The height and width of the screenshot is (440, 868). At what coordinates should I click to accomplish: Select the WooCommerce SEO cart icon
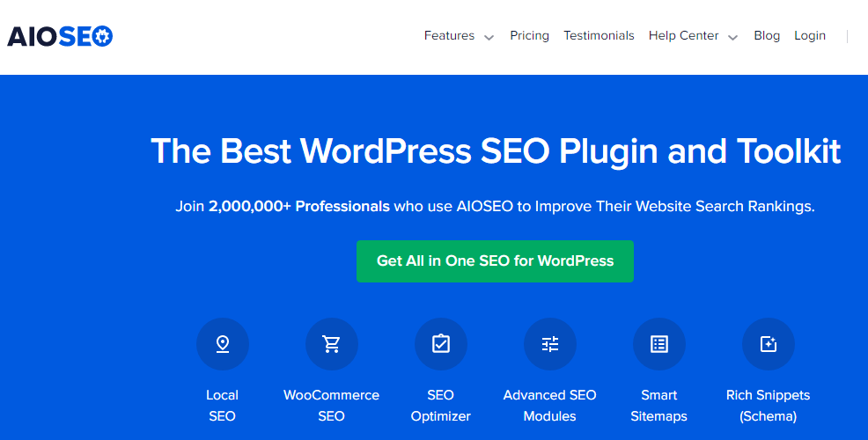332,344
